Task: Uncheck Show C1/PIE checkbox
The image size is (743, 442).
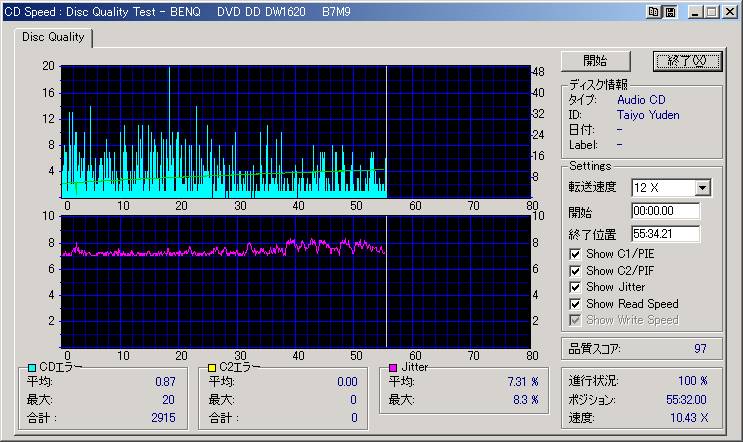Action: (x=575, y=254)
